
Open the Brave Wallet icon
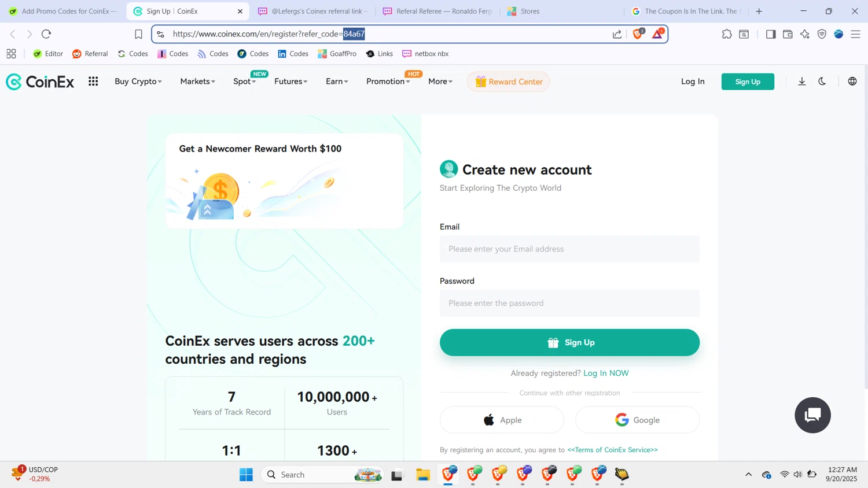pyautogui.click(x=788, y=34)
